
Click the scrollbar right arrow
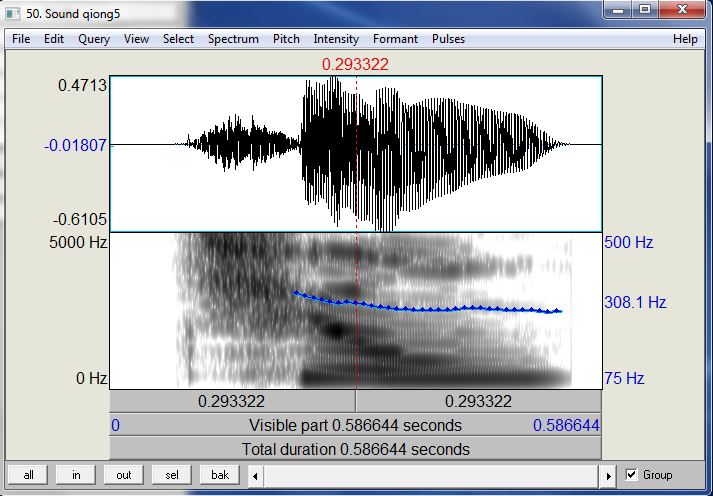608,476
